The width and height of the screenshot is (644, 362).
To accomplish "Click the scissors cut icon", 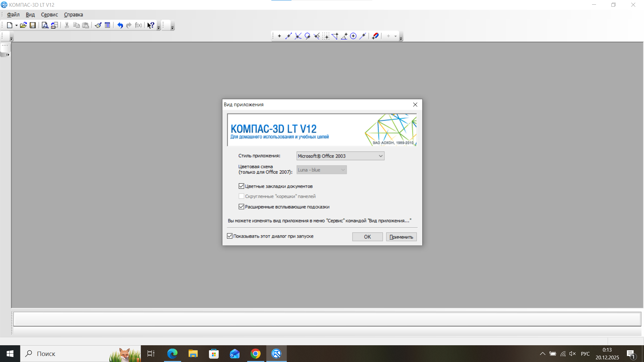I will point(67,25).
